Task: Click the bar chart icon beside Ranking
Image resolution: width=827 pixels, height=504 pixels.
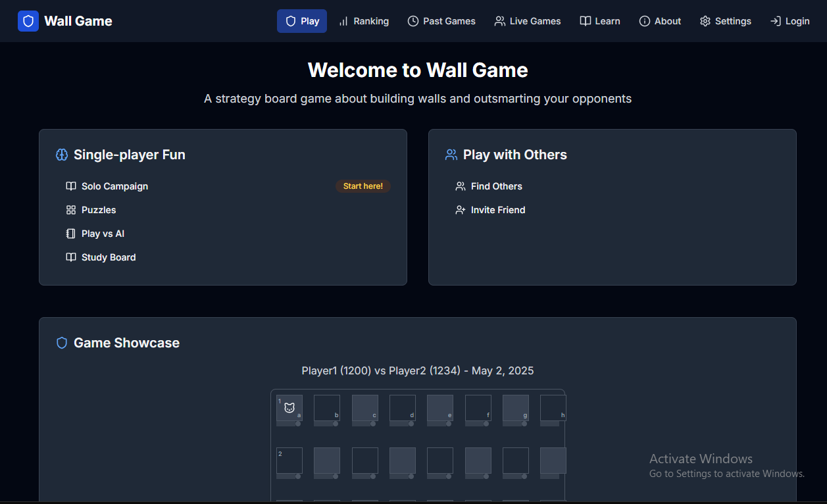Action: click(x=343, y=21)
